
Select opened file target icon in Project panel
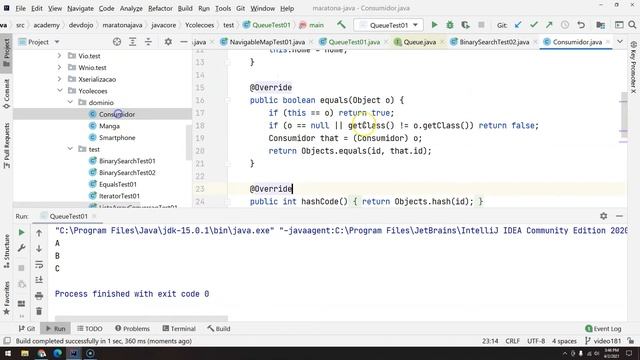117,42
